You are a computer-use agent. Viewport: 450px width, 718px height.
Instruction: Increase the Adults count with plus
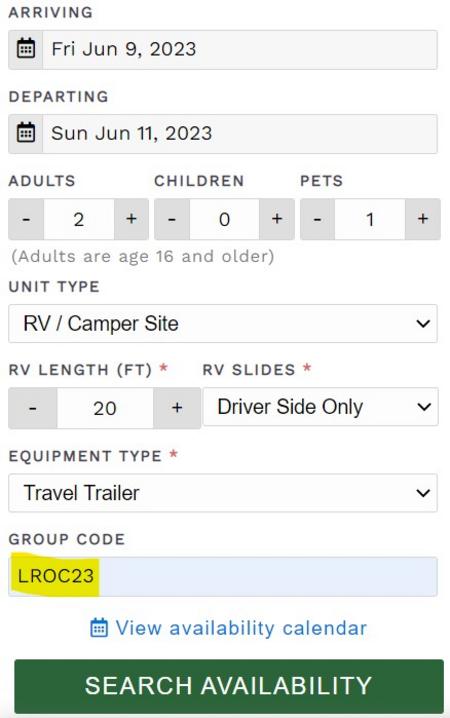[x=131, y=219]
